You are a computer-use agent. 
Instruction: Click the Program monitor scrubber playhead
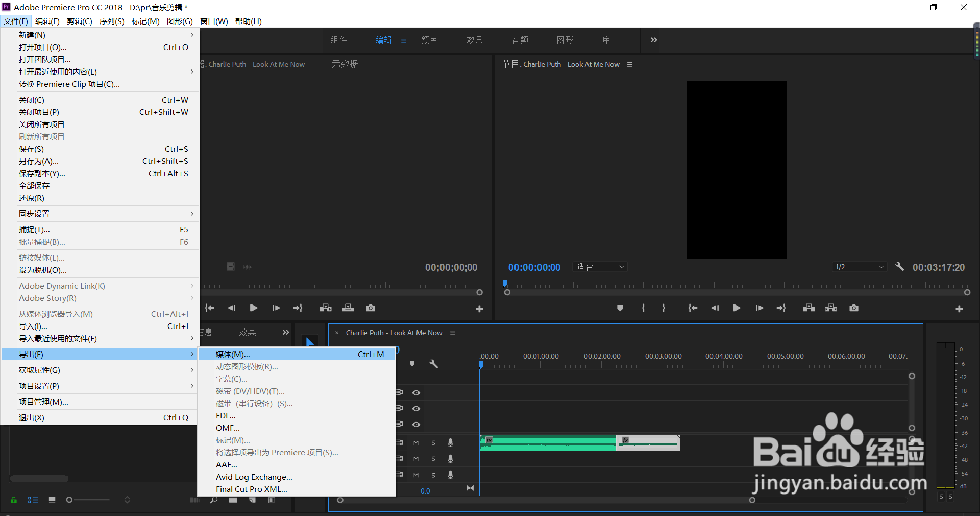[x=505, y=283]
